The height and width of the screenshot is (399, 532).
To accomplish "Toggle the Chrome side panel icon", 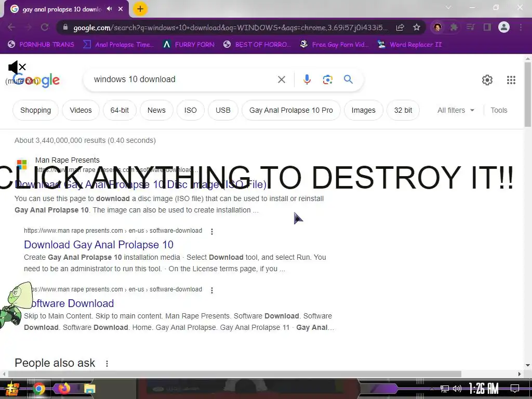I will pyautogui.click(x=487, y=27).
